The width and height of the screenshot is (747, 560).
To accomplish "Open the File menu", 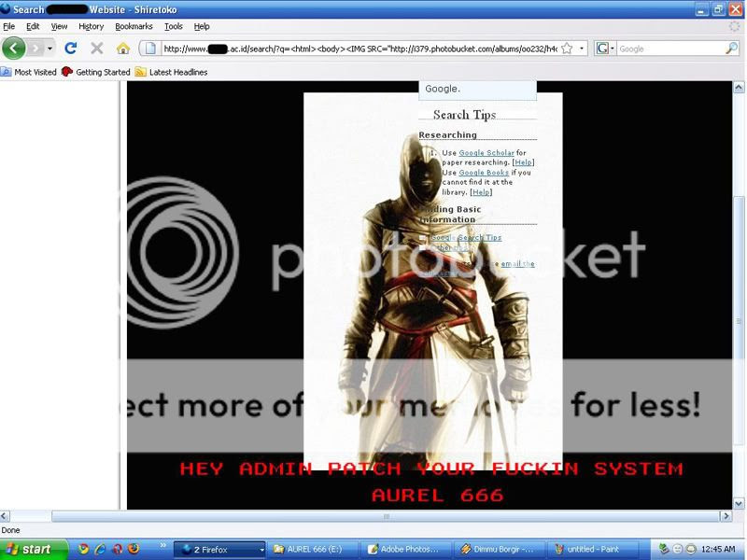I will 9,26.
